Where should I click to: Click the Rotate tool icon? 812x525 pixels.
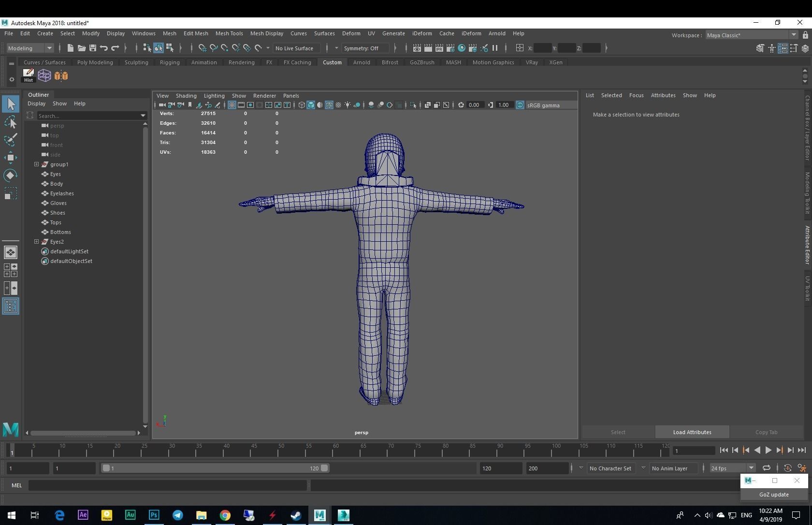pos(11,175)
